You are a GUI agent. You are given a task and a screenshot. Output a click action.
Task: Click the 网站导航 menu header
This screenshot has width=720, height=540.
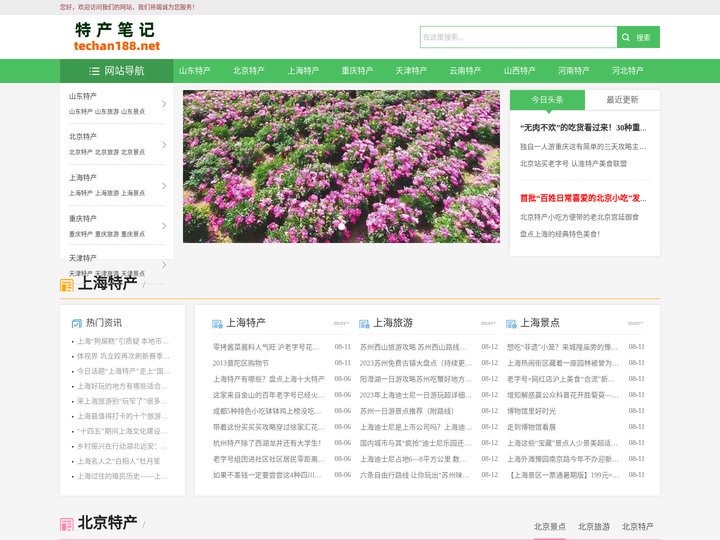point(117,71)
